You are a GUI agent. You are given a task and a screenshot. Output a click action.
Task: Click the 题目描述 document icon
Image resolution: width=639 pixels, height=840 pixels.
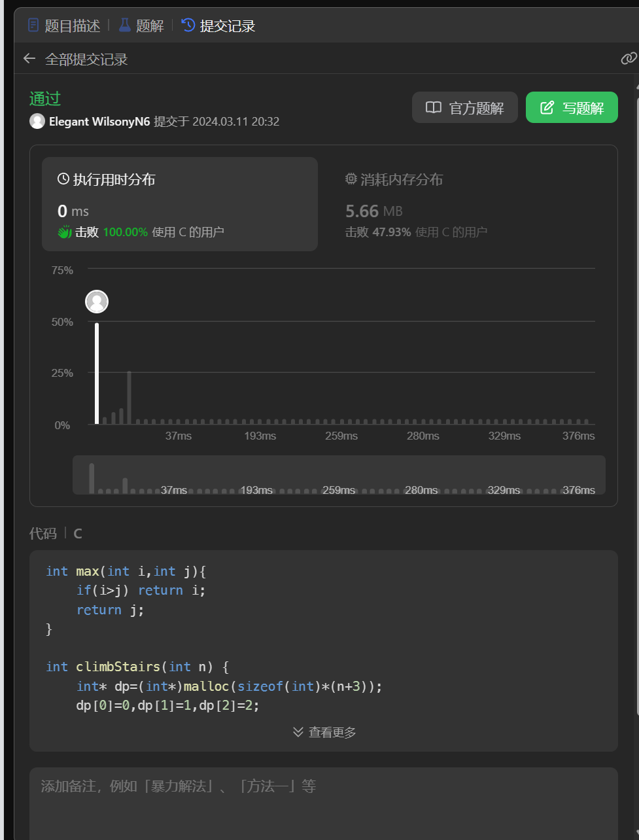pyautogui.click(x=33, y=26)
